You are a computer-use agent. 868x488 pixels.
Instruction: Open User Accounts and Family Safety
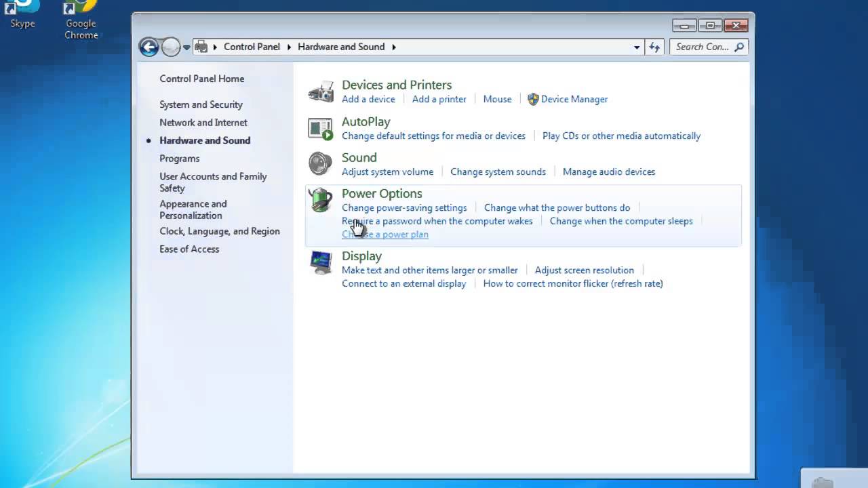(213, 182)
